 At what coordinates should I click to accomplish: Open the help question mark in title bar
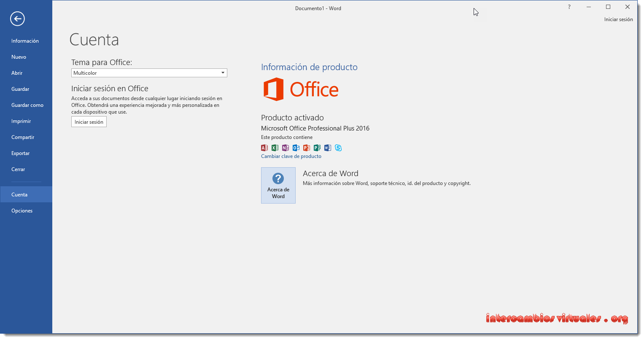(x=569, y=7)
